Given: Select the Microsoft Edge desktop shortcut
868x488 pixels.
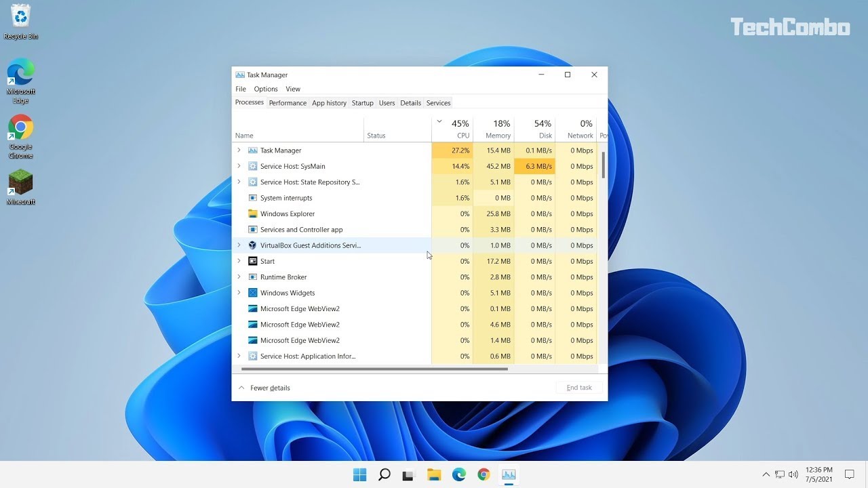Looking at the screenshot, I should coord(21,81).
